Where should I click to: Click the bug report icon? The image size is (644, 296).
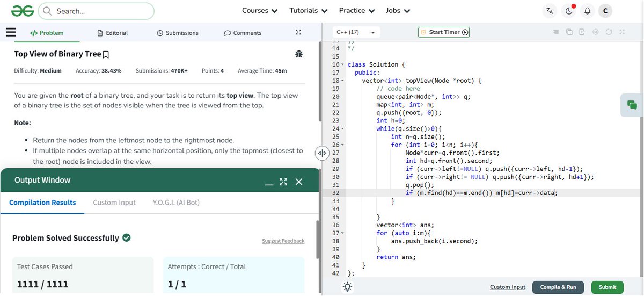coord(299,54)
